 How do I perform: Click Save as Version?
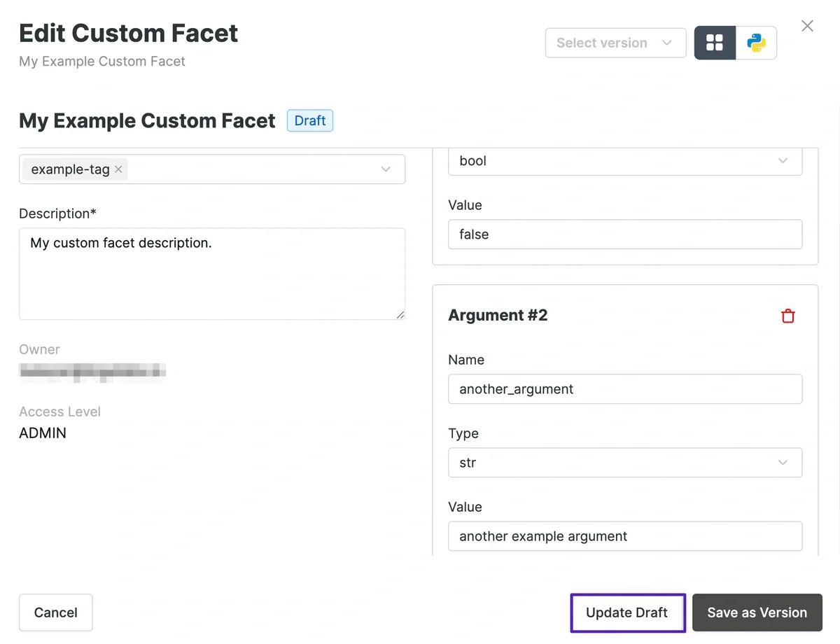[x=757, y=612]
